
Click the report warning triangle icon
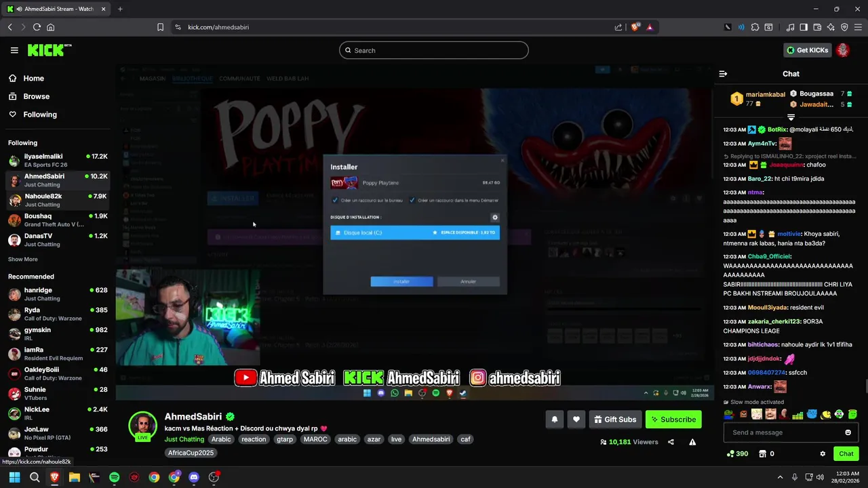[x=692, y=442]
